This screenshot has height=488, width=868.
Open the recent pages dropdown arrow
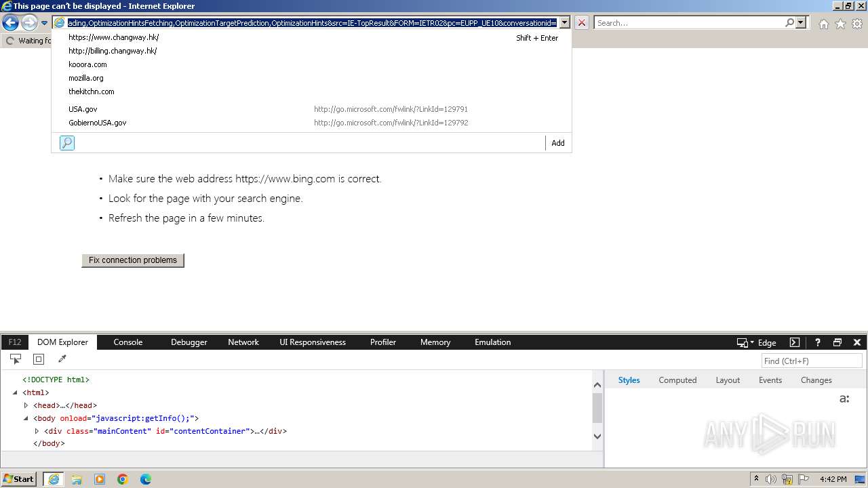(44, 23)
